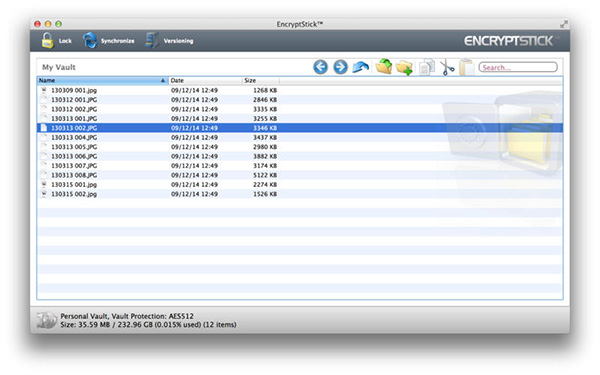Image resolution: width=600 pixels, height=375 pixels.
Task: Click the 2274 KB size cell
Action: point(265,184)
